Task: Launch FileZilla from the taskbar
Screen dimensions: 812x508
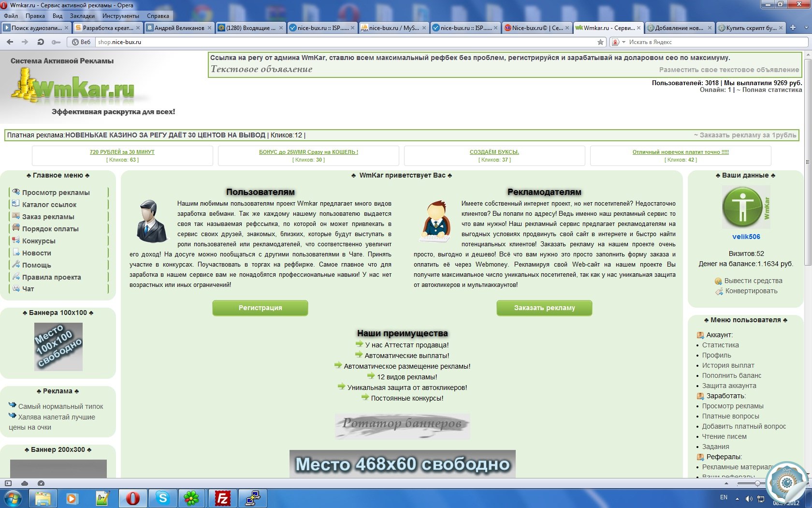Action: tap(222, 498)
